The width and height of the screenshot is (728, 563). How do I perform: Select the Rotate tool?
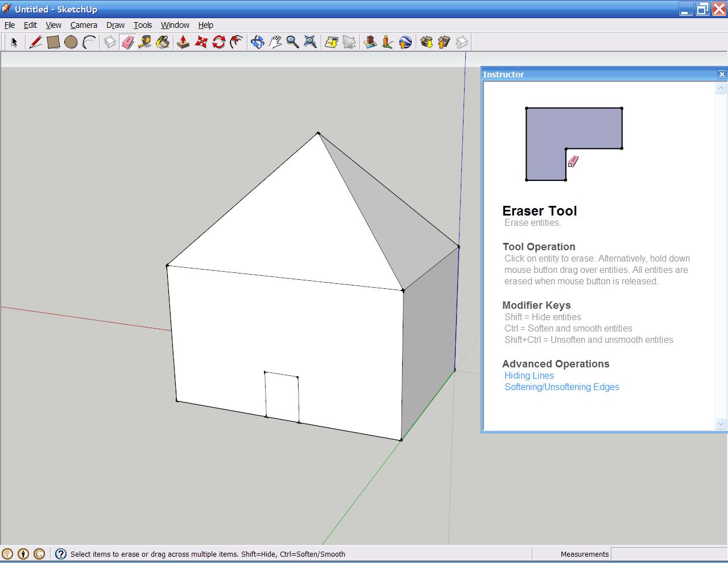tap(218, 42)
